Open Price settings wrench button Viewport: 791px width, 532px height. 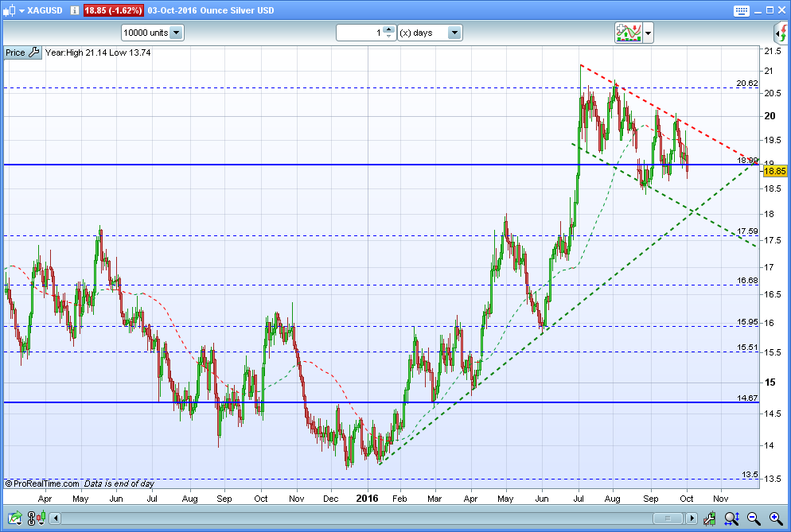tap(22, 52)
